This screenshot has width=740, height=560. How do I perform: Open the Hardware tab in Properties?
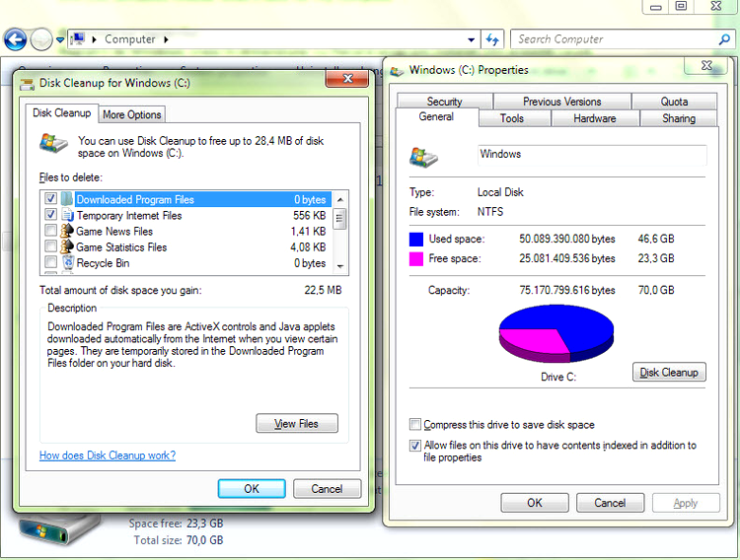(595, 118)
